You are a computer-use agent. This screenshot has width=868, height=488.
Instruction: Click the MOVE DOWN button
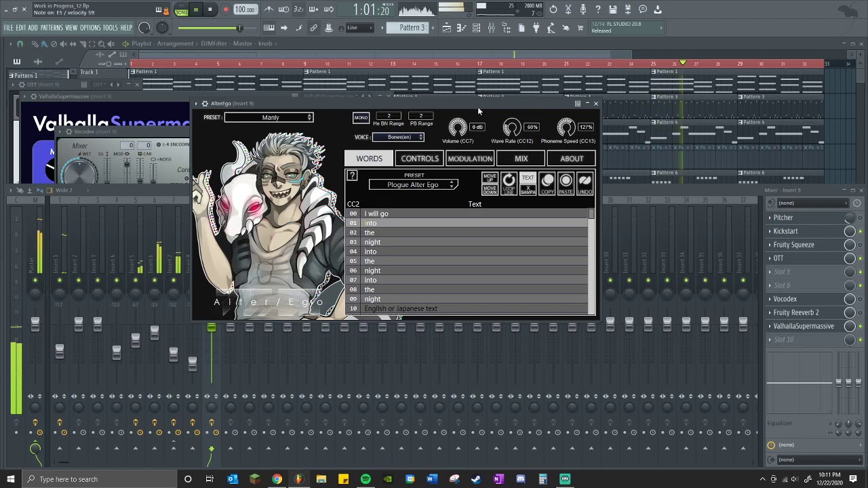[490, 189]
